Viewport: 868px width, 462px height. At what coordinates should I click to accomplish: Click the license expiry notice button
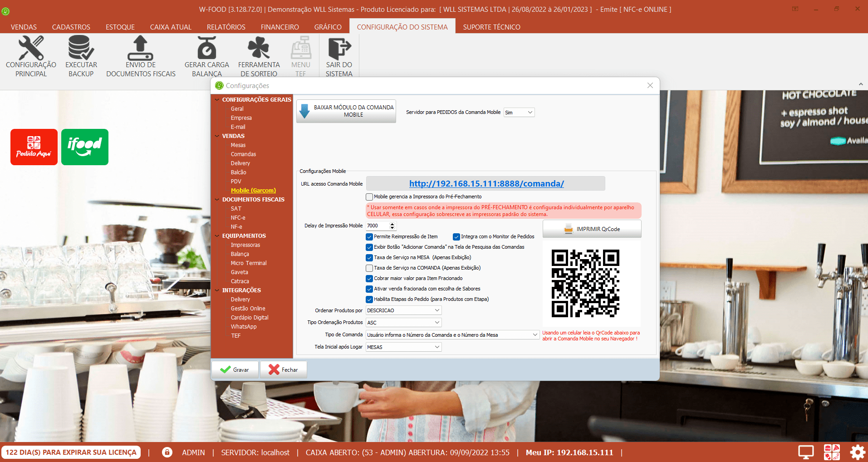[71, 452]
